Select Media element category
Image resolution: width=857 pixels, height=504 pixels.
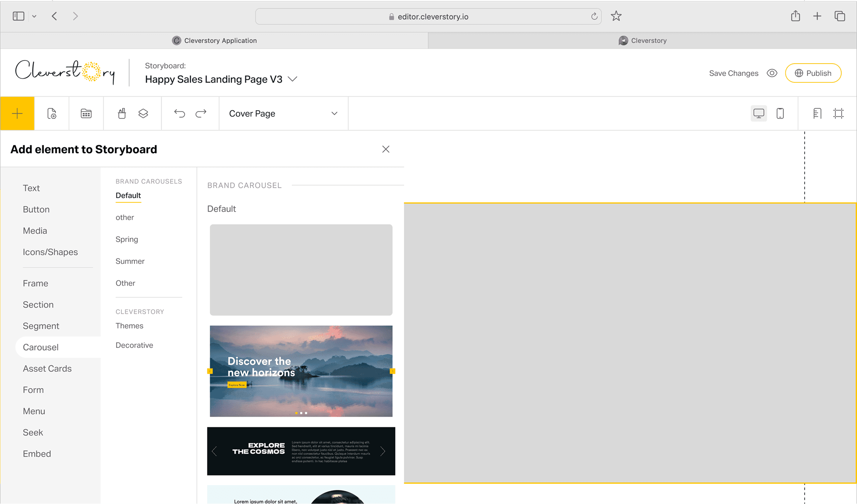pos(35,230)
